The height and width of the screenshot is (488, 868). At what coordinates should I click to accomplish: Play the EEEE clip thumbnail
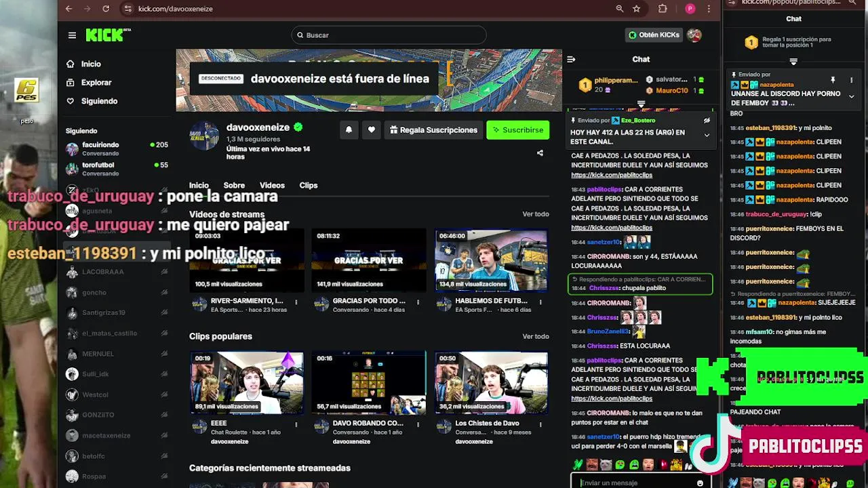[x=247, y=383]
